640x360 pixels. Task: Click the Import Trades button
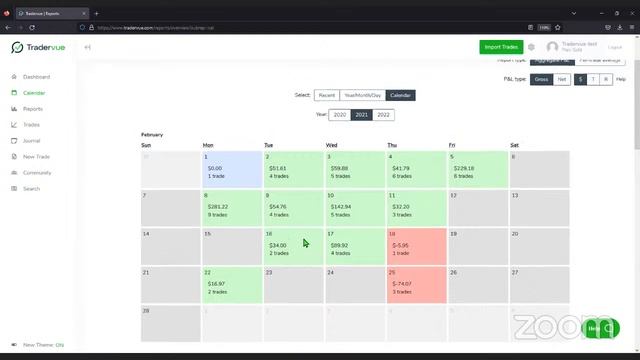point(501,47)
